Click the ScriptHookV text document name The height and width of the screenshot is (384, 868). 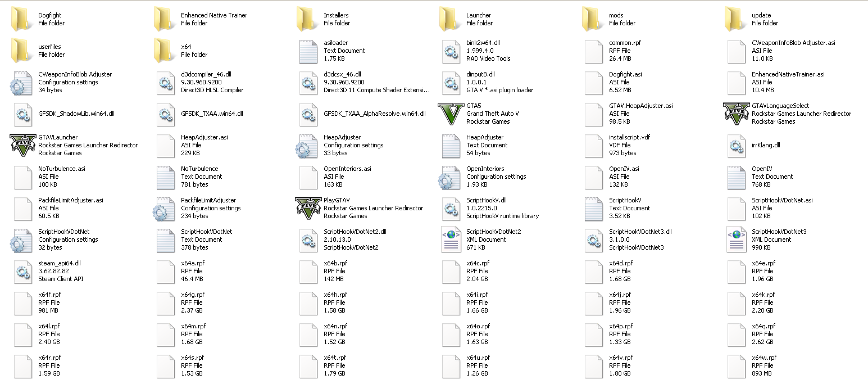pos(625,200)
